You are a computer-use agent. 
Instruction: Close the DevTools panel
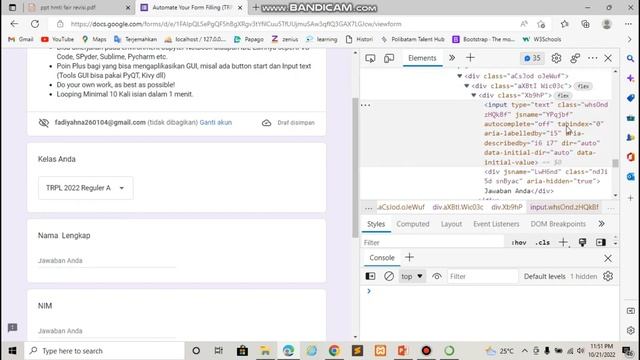point(608,58)
